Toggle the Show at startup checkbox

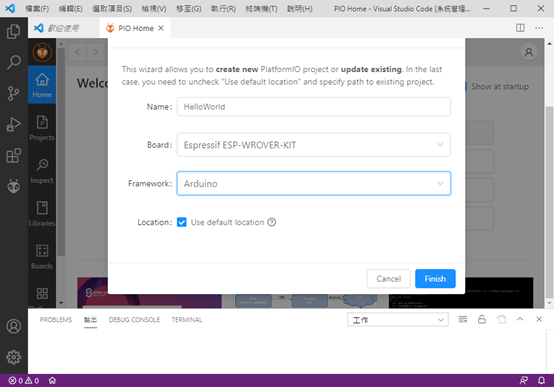point(466,87)
